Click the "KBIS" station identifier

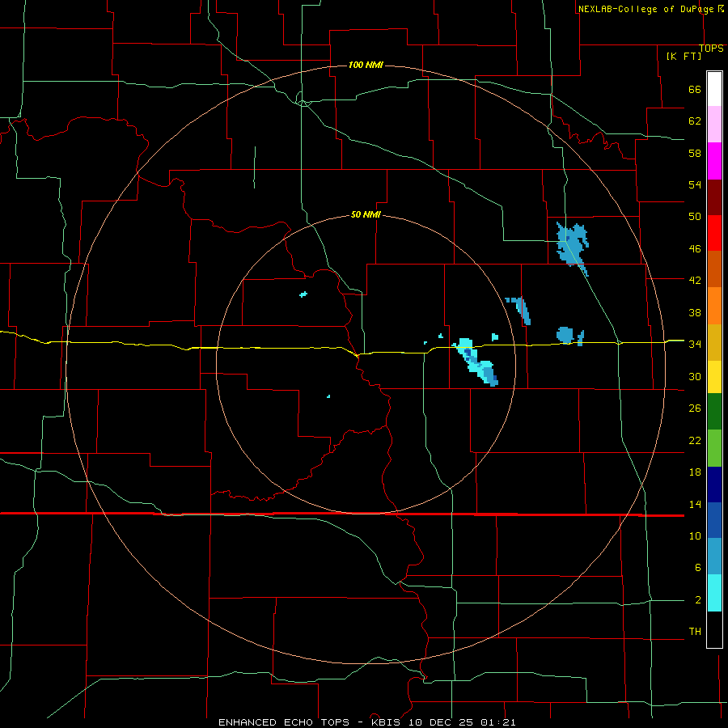click(387, 722)
